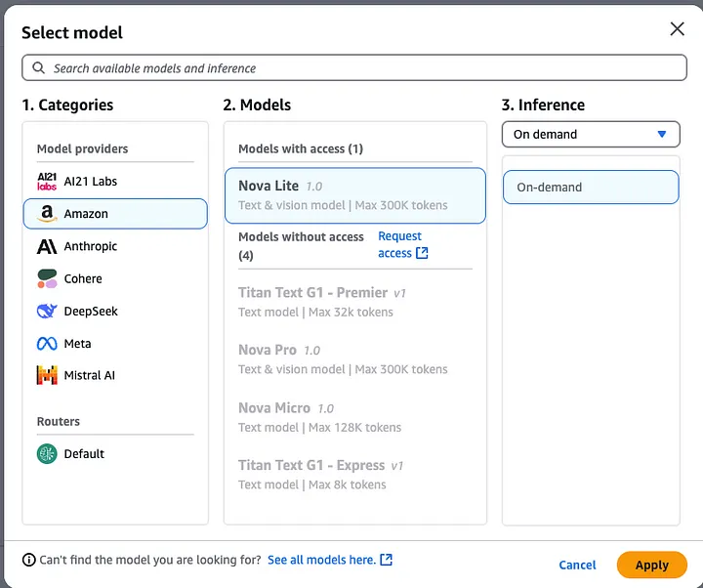Viewport: 703px width, 588px height.
Task: Click Nova Pro 1.0 model entry
Action: 355,359
